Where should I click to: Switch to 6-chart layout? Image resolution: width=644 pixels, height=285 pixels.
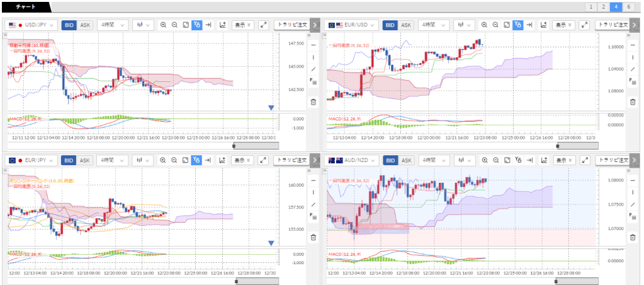tap(630, 7)
